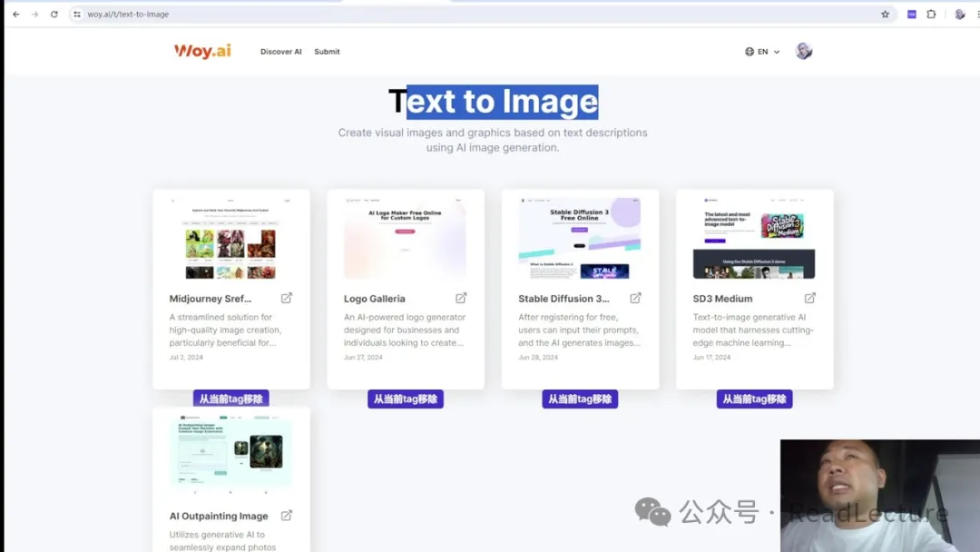The image size is (980, 552).
Task: Expand the EN language dropdown chevron
Action: click(777, 52)
